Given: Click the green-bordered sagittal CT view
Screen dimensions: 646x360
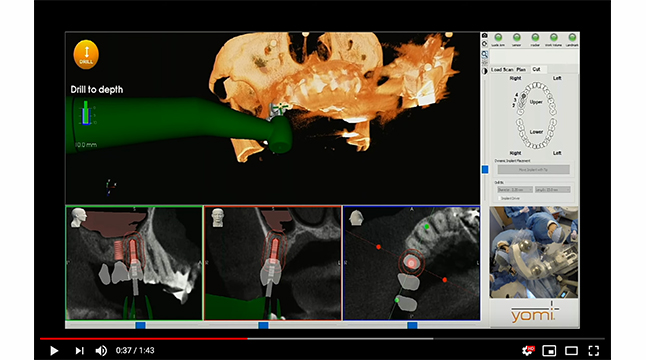Looking at the screenshot, I should click(134, 263).
